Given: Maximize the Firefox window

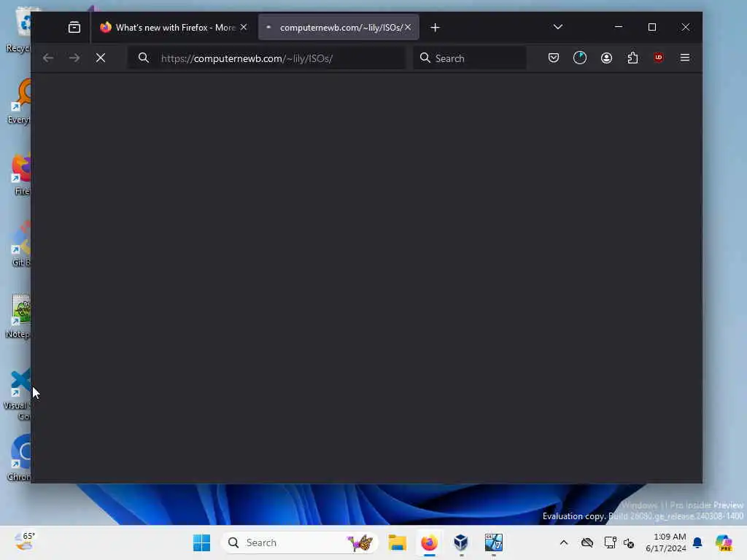Looking at the screenshot, I should 652,27.
